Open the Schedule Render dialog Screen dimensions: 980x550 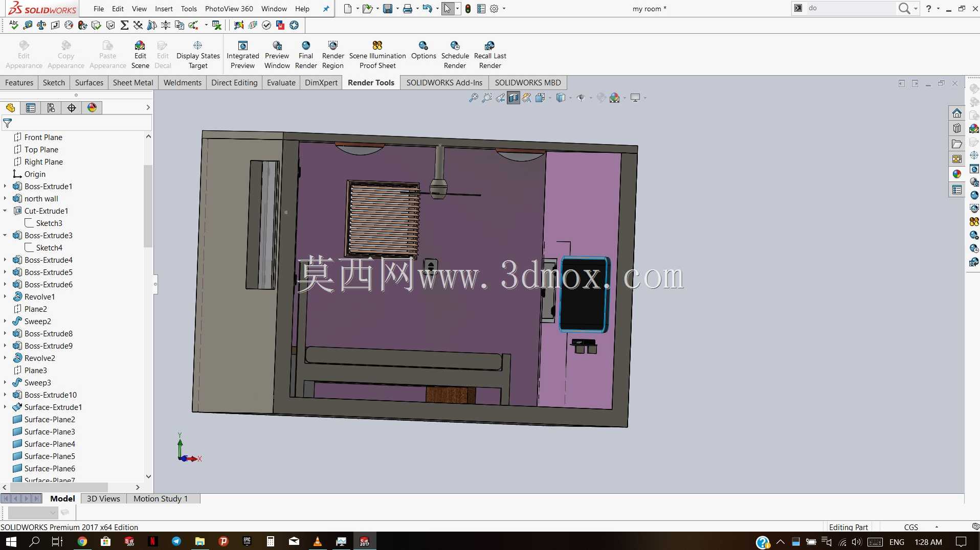(455, 55)
